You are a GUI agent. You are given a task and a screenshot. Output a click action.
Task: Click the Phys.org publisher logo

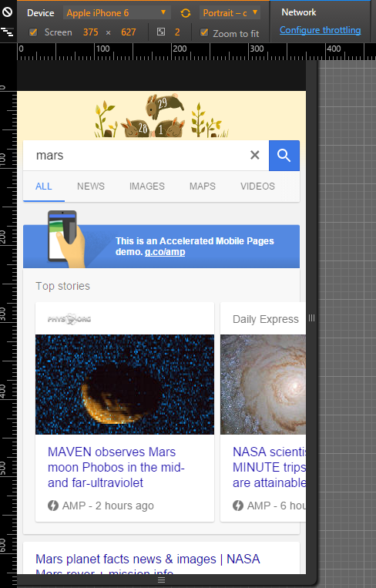(x=69, y=319)
